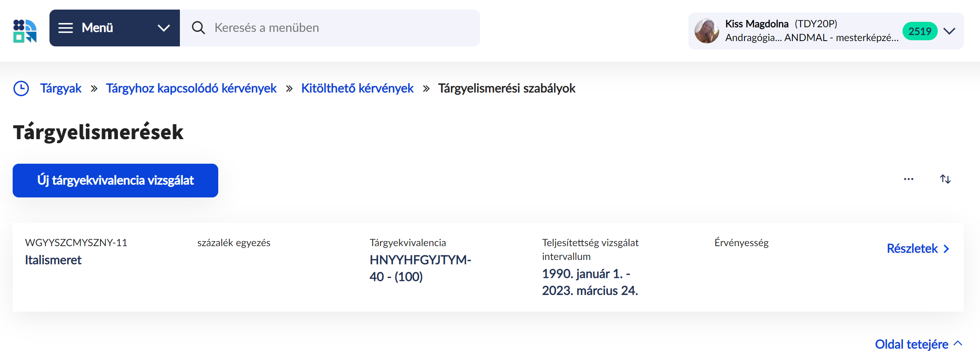Click Tárgyhoz kapcsolódó kérvények breadcrumb link
The height and width of the screenshot is (355, 980).
click(x=191, y=88)
